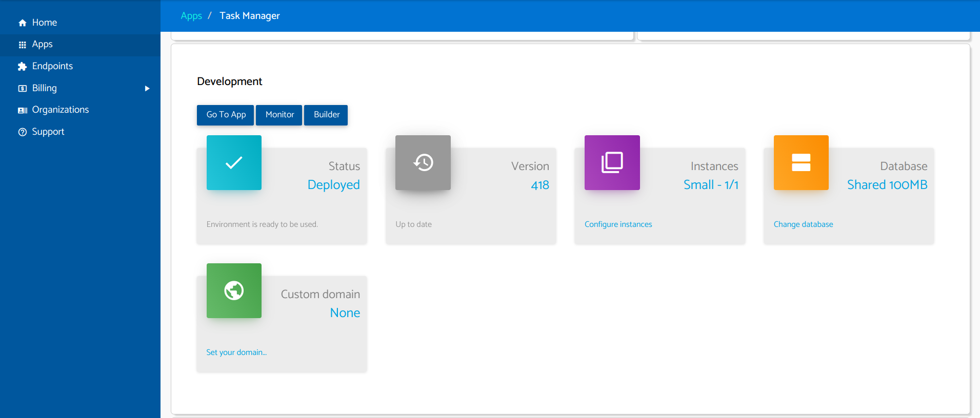Click the Set your domain link
This screenshot has height=418, width=980.
[236, 352]
